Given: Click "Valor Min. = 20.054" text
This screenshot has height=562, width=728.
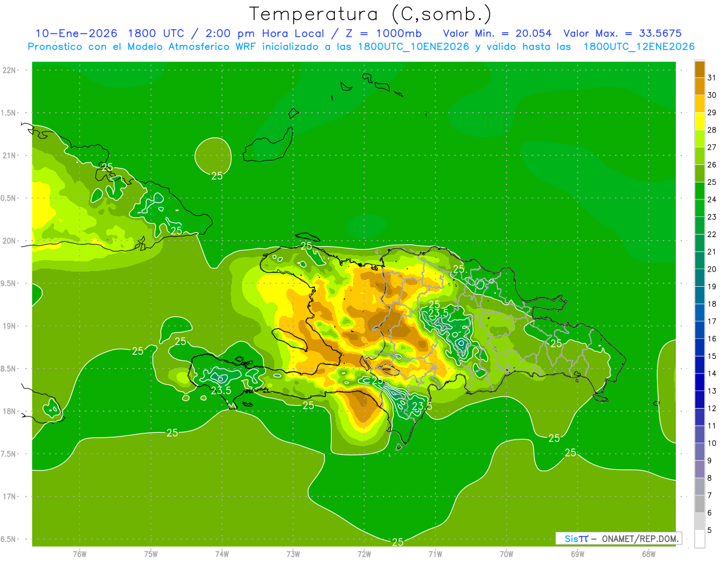Looking at the screenshot, I should pos(497,33).
